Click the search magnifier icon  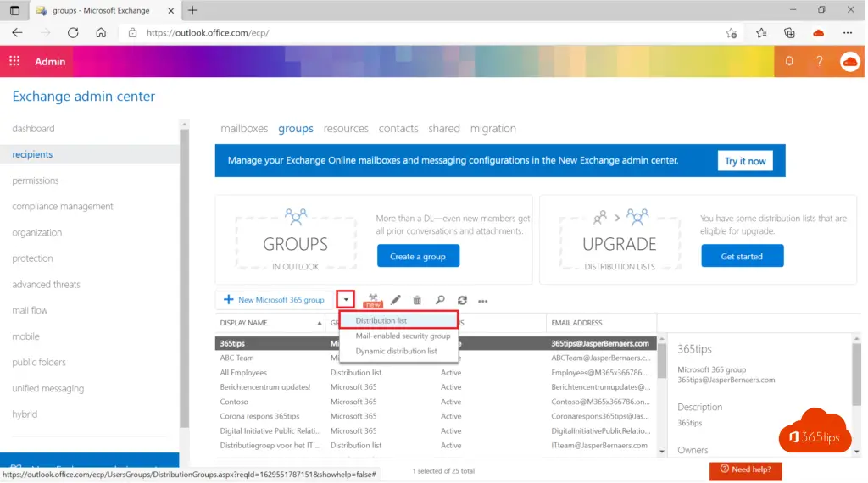click(x=441, y=301)
